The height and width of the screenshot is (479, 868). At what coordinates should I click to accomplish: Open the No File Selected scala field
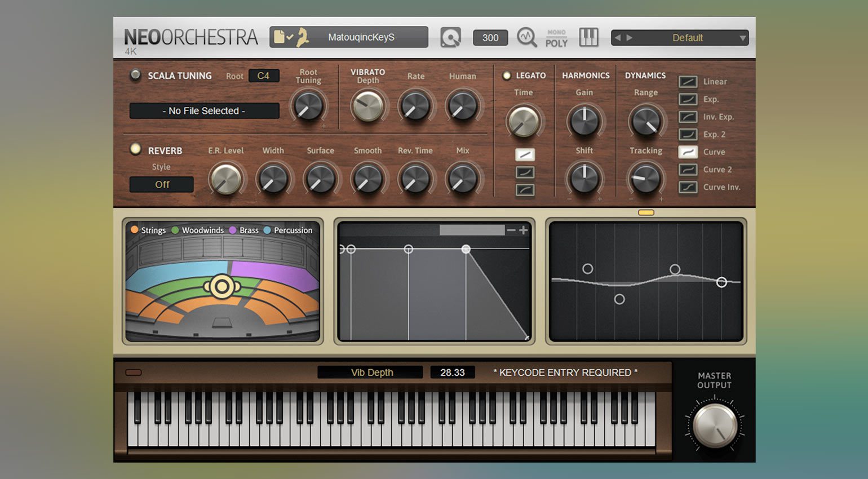204,111
